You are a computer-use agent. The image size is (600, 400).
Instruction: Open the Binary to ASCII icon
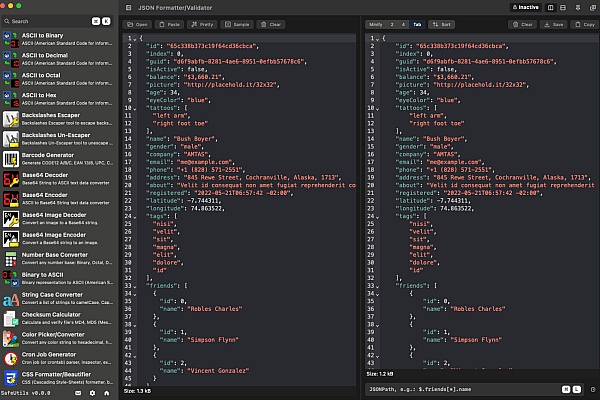(11, 278)
